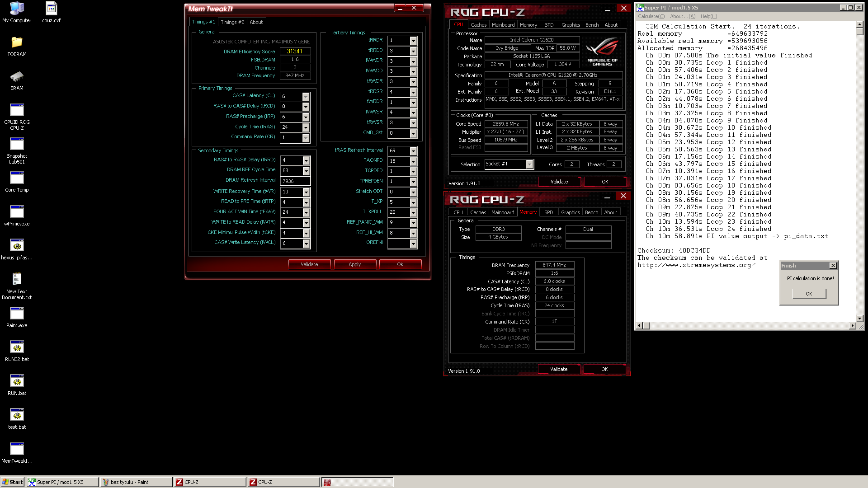Open the Socket #1 selection dropdown
868x488 pixels.
click(529, 164)
